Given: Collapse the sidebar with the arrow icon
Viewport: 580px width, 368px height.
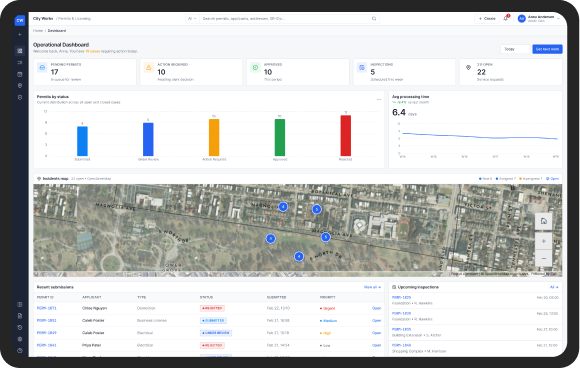Looking at the screenshot, I should pos(20,34).
